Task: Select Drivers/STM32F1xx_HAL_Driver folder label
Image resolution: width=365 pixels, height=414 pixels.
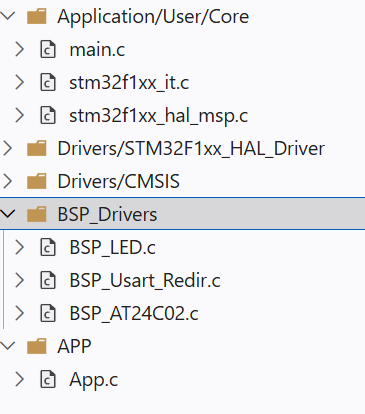Action: point(191,149)
